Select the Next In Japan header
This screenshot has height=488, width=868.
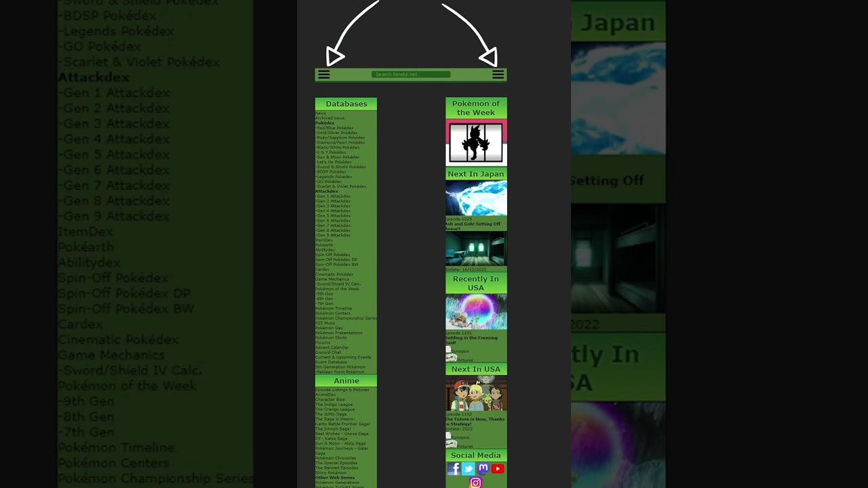[476, 174]
